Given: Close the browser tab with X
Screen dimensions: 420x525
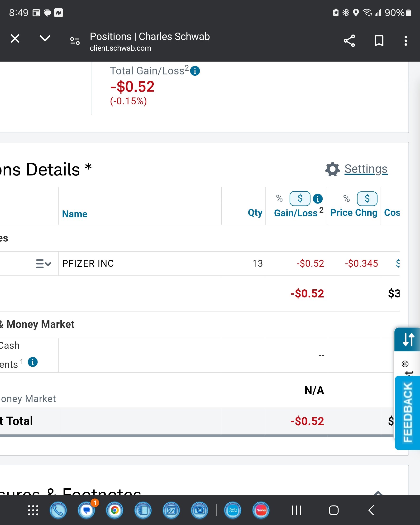Looking at the screenshot, I should 15,39.
